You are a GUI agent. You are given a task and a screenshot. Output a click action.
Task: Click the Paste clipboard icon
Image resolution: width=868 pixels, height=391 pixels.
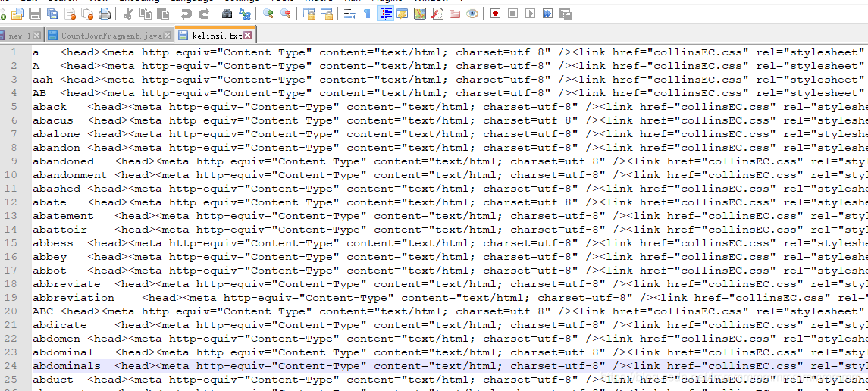pos(163,14)
